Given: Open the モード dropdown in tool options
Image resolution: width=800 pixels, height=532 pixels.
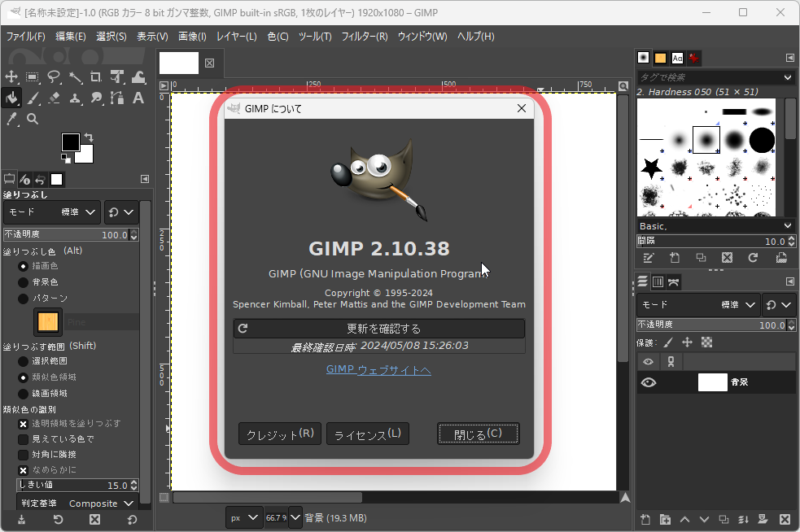Looking at the screenshot, I should coord(77,212).
